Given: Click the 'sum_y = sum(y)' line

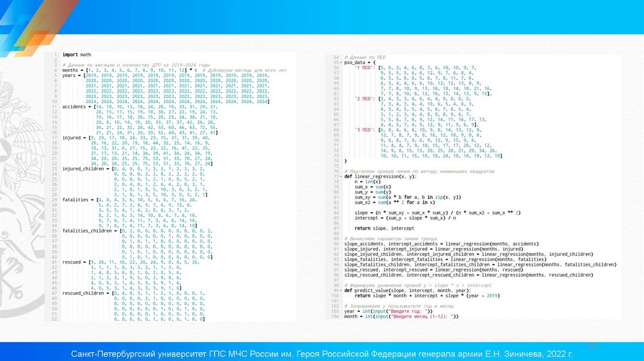Looking at the screenshot, I should 372,192.
